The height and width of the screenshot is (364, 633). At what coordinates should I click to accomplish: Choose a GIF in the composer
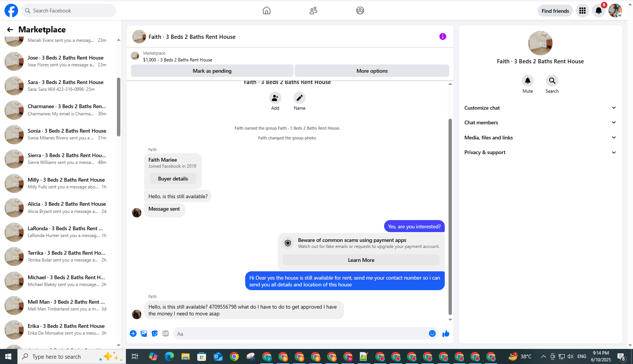[x=166, y=333]
